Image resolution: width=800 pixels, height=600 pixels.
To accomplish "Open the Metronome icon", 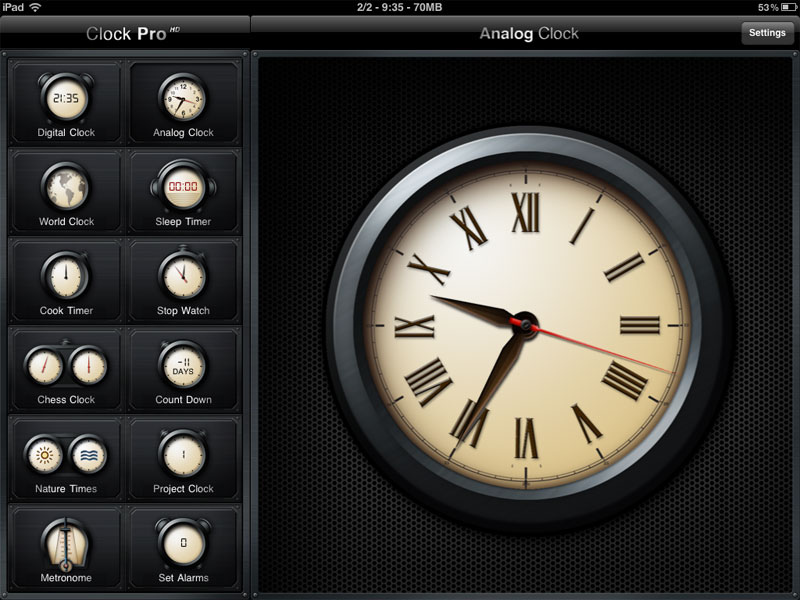I will 66,544.
